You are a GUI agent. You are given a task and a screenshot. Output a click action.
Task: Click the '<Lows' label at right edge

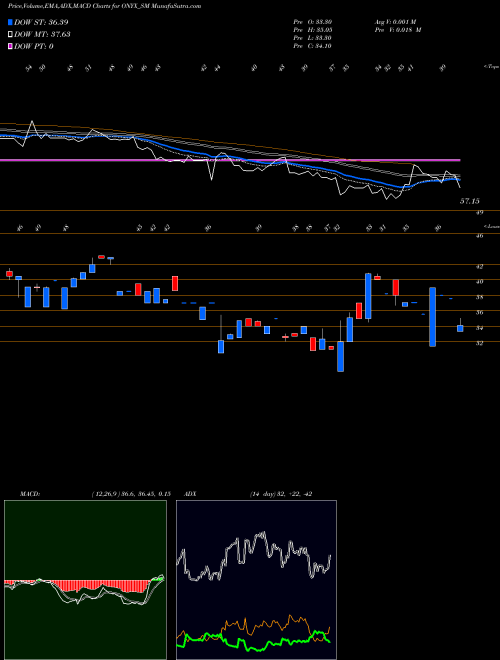[x=492, y=226]
